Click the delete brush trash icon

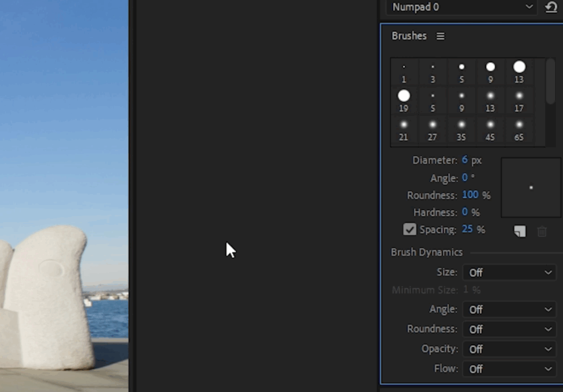[542, 231]
